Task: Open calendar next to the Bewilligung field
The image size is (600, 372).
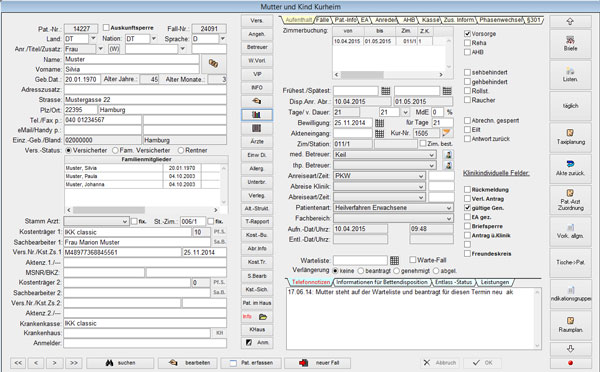Action: tap(379, 123)
